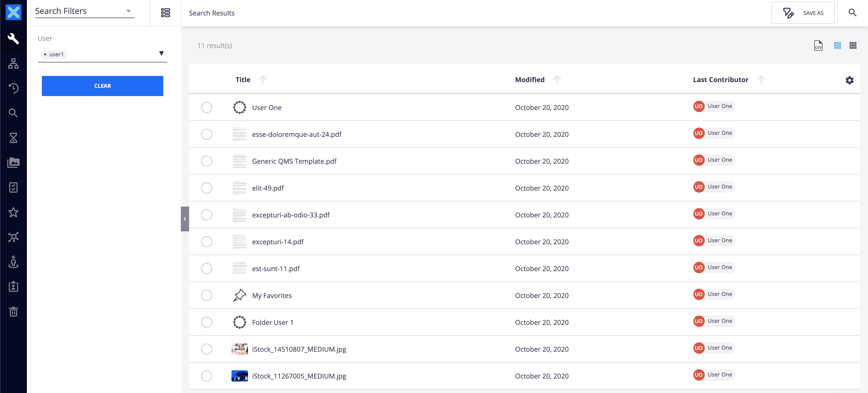Click the top-right search magnifier icon

[852, 13]
